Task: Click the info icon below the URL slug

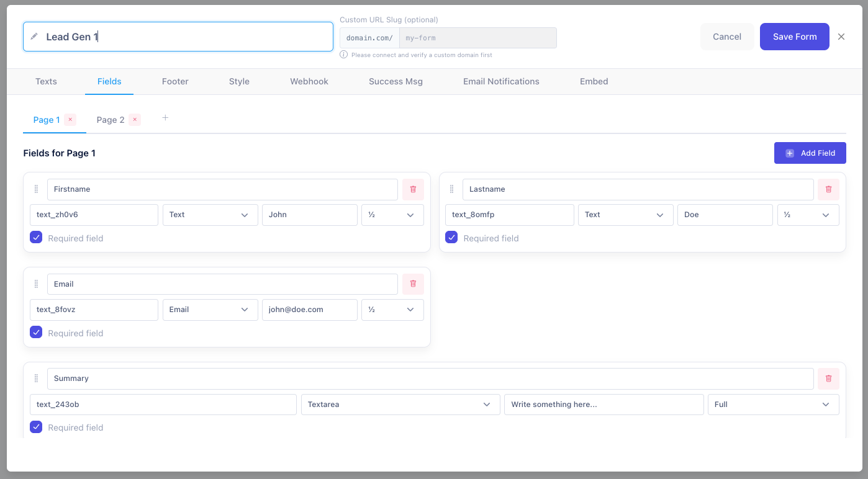Action: [x=343, y=55]
